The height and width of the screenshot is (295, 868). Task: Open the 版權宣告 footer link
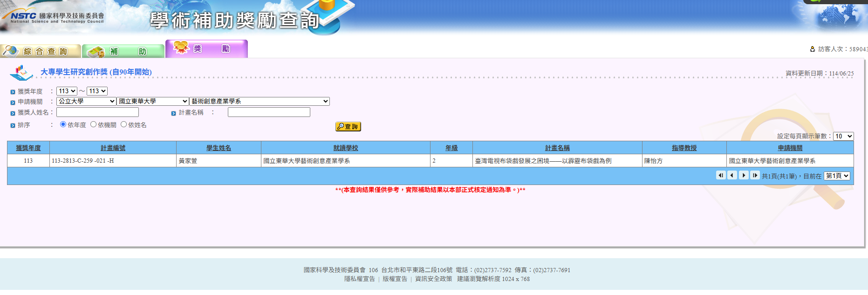395,279
